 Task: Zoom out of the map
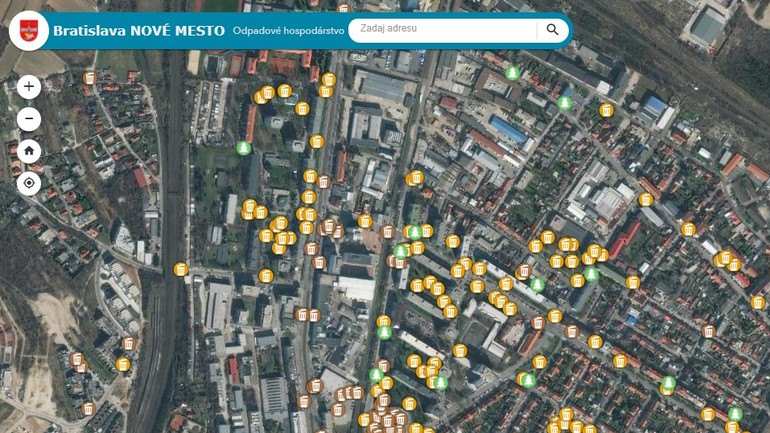click(x=29, y=119)
